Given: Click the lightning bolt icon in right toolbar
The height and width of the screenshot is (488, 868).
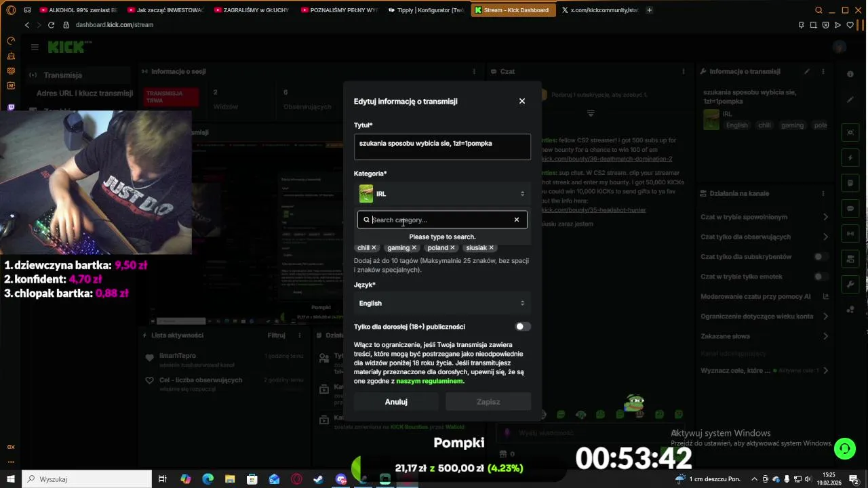Looking at the screenshot, I should click(x=850, y=158).
